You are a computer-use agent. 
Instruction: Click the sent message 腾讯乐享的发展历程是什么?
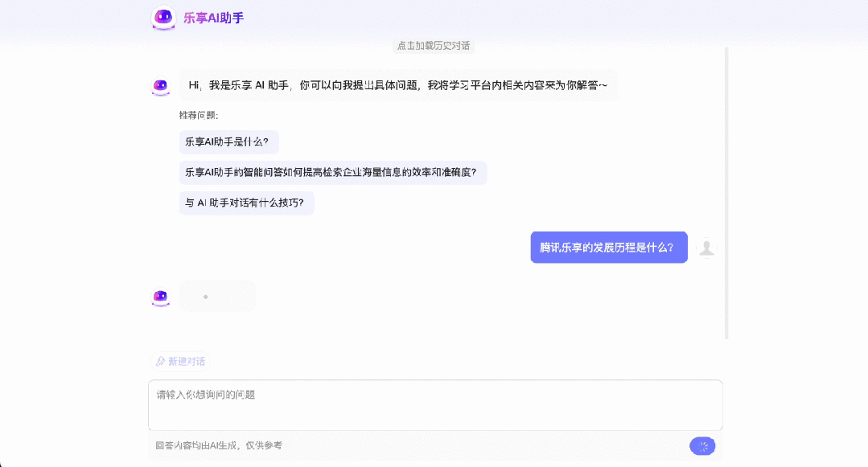[x=609, y=248]
